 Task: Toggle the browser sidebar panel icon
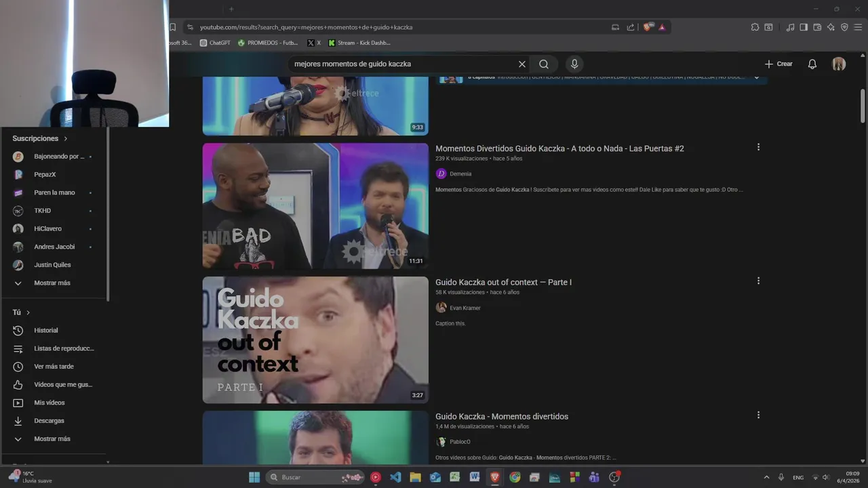(804, 27)
